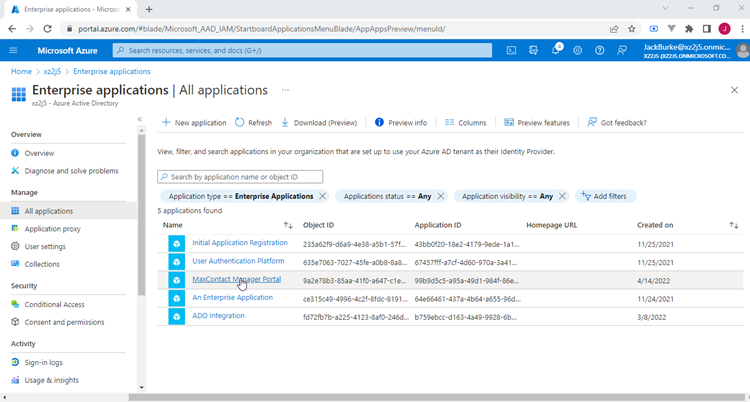
Task: Open the help question mark icon
Action: coord(600,50)
